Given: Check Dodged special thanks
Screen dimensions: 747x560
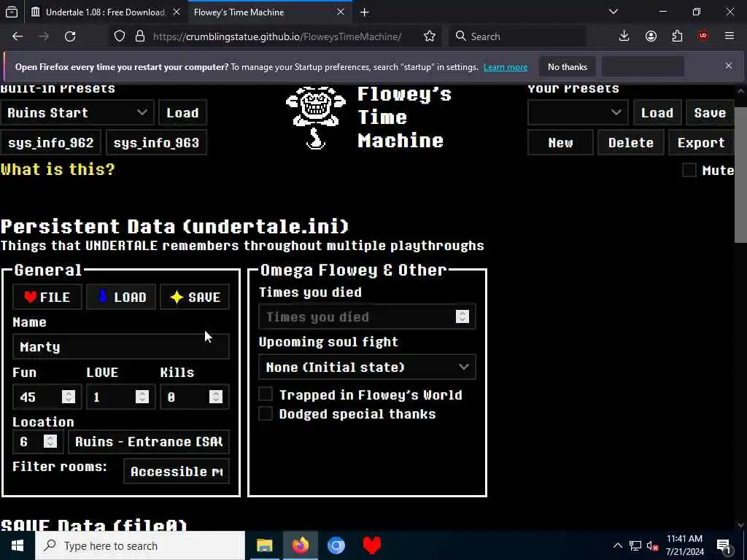Looking at the screenshot, I should pos(266,413).
